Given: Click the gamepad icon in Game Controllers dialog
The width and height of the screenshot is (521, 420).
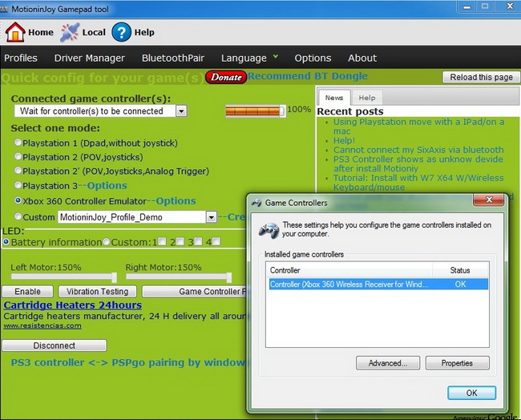Looking at the screenshot, I should point(268,230).
